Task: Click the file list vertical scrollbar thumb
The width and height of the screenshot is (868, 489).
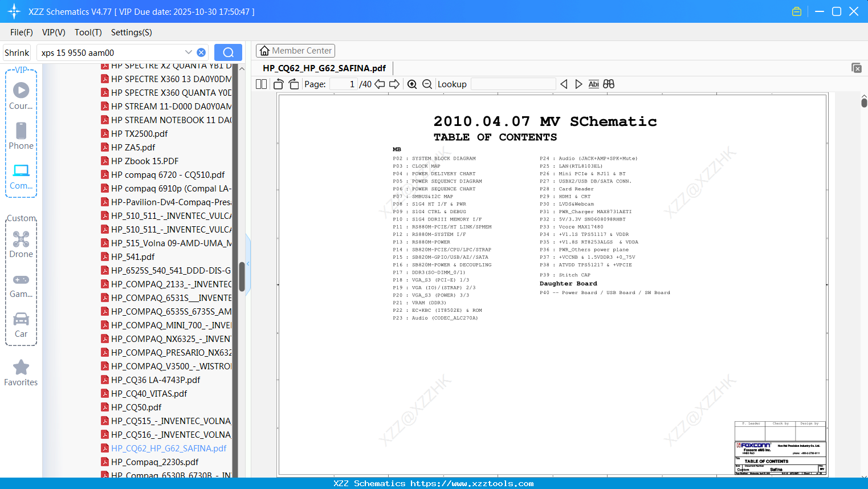Action: click(x=242, y=276)
